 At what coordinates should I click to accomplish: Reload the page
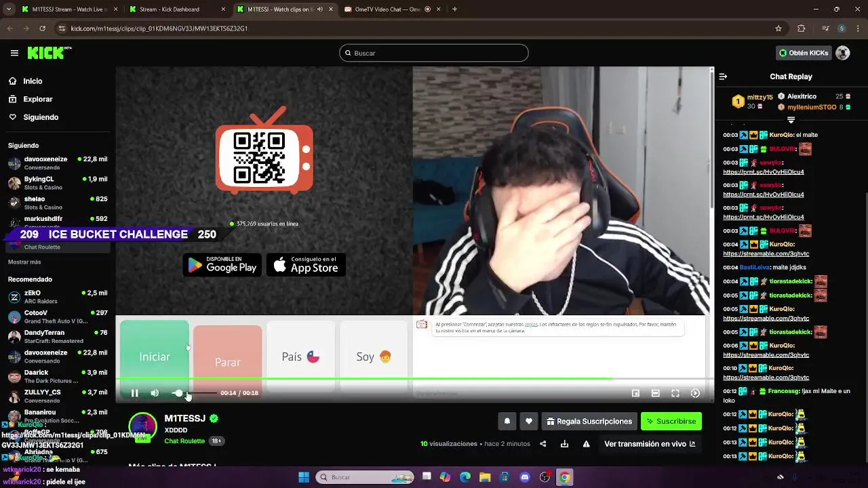tap(42, 28)
